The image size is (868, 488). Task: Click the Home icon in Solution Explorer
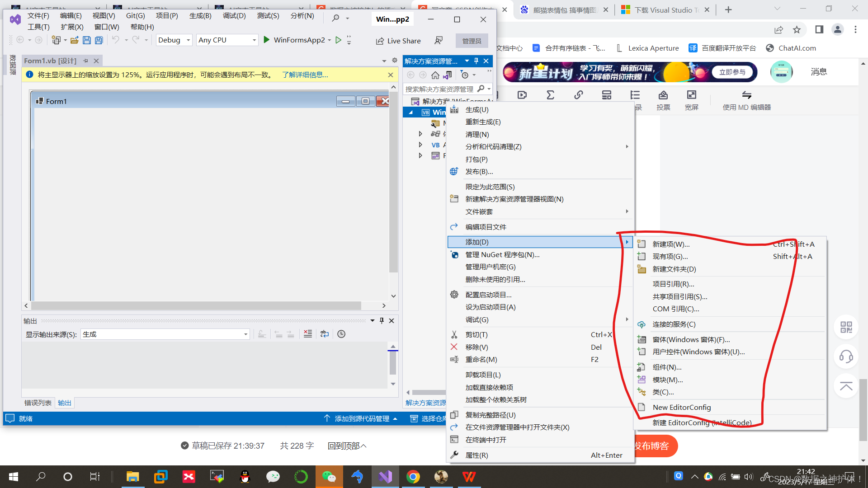(x=435, y=75)
